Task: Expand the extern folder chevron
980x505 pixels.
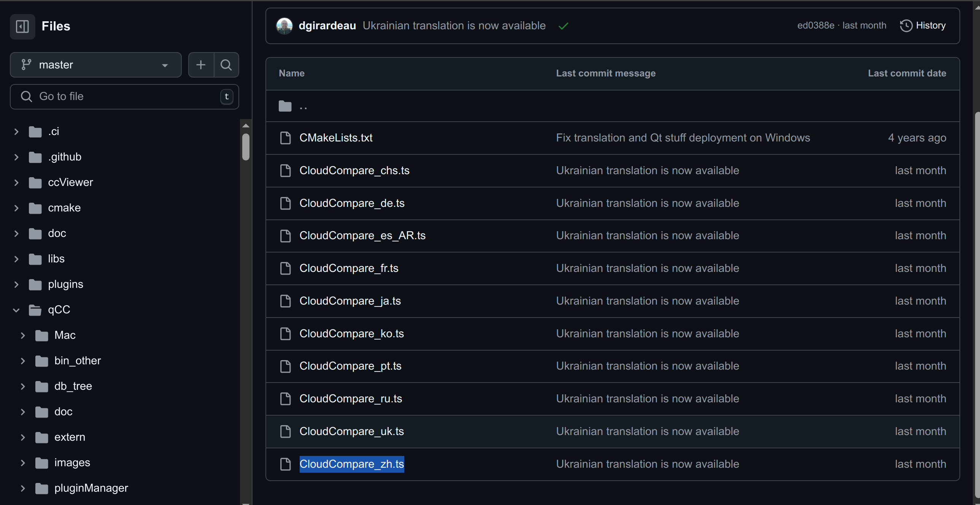Action: click(22, 438)
